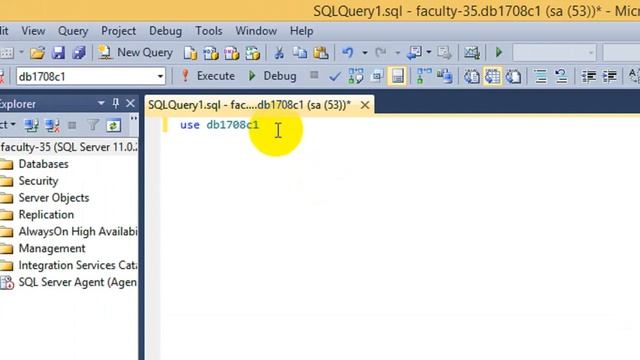Click the Filter funnel icon
640x360 pixels.
(x=93, y=125)
